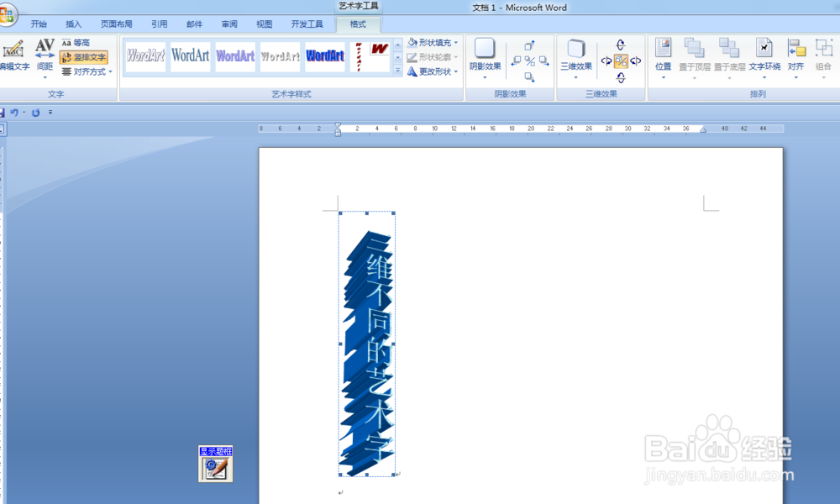Open the Align (对齐) menu
840x504 pixels.
(796, 59)
